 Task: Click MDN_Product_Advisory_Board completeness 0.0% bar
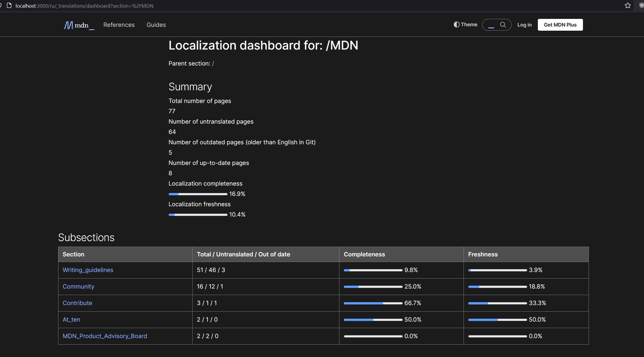coord(373,336)
